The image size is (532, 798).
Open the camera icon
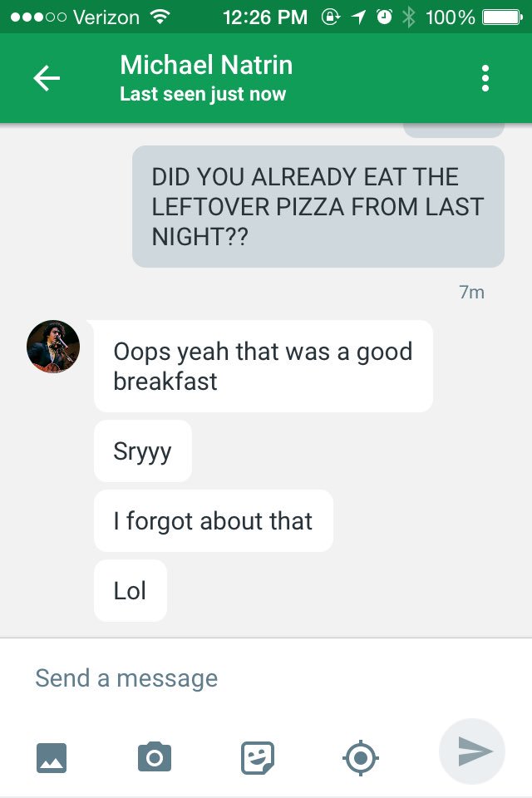coord(155,756)
